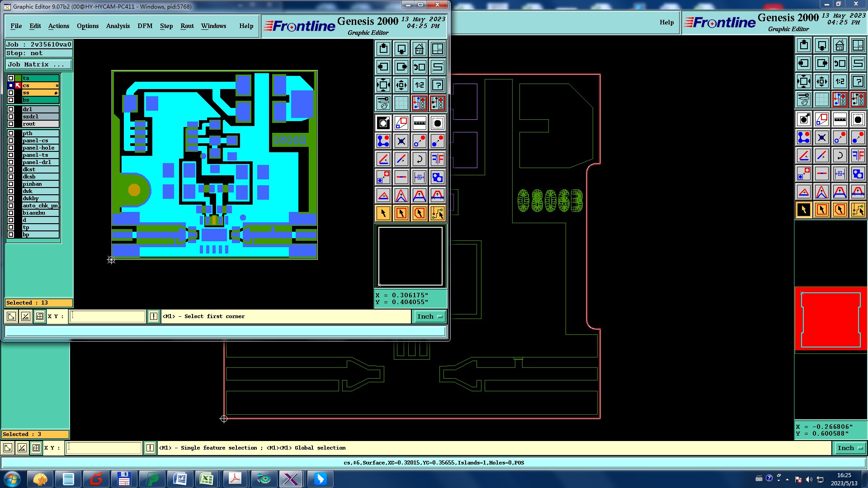Select the mirror F tool icon
Image resolution: width=868 pixels, height=488 pixels.
point(437,159)
